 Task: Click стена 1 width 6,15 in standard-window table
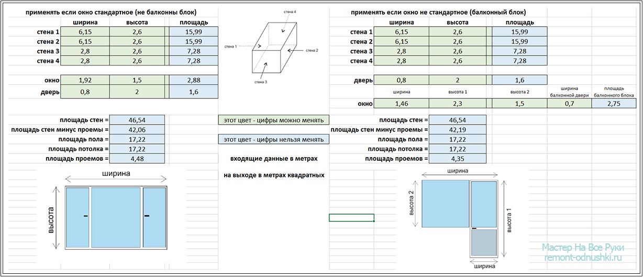85,32
